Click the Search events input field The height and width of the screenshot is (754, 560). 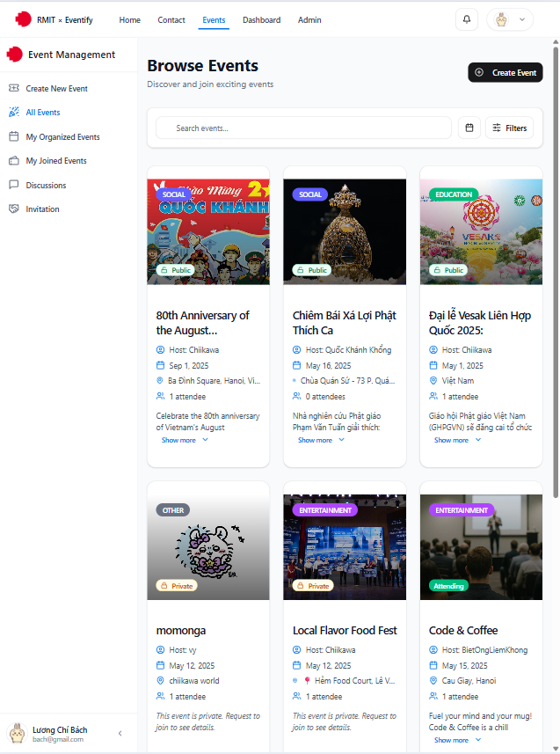pos(308,128)
